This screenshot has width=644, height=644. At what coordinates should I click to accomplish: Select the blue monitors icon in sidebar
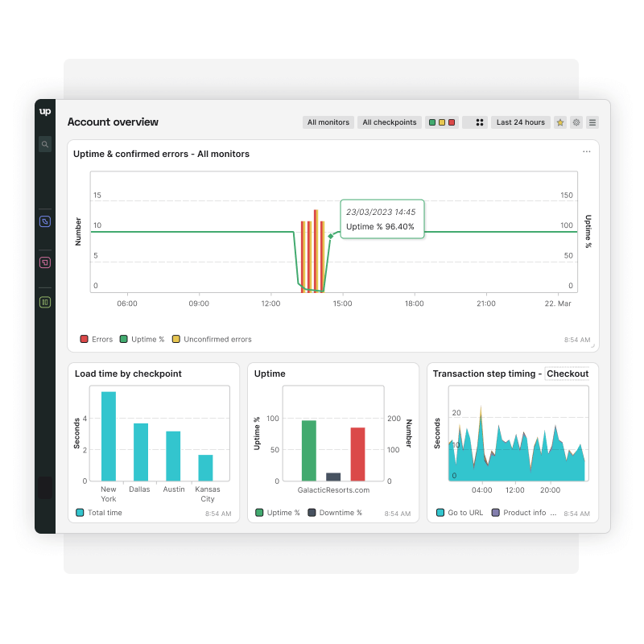coord(44,221)
